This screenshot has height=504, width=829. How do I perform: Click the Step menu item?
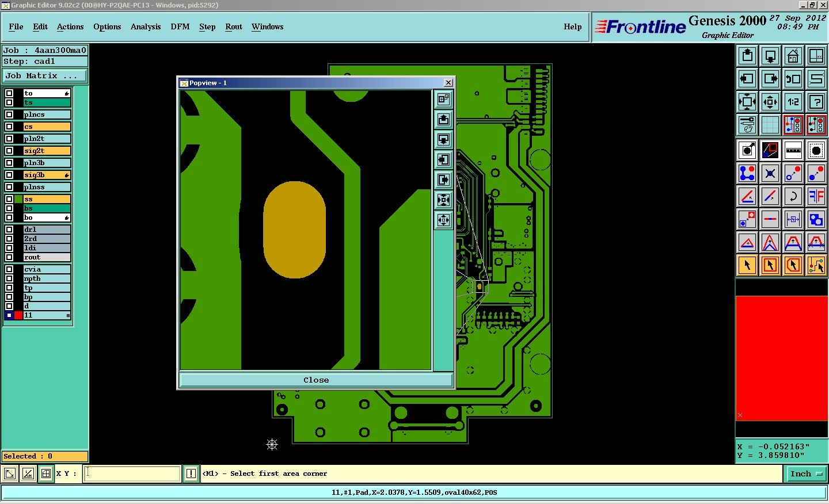point(207,27)
